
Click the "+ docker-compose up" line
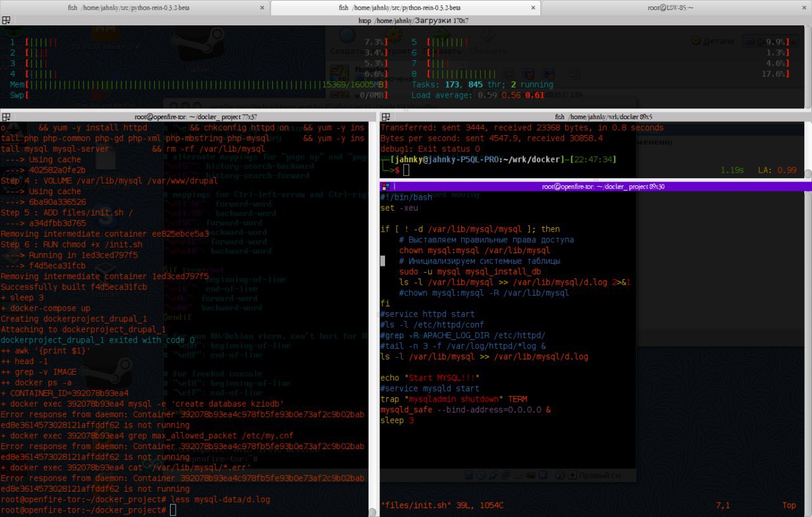(46, 308)
